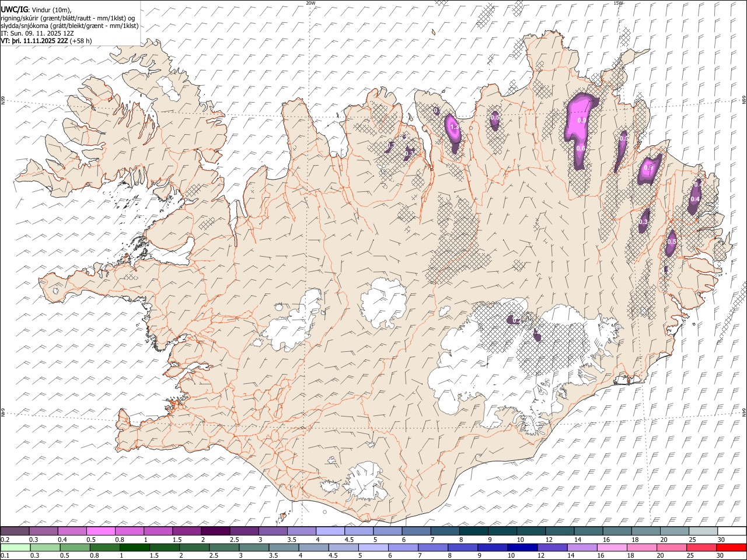This screenshot has height=560, width=747.
Task: Select the dark plum 0.2 swatch in the top legend row
Action: click(15, 531)
